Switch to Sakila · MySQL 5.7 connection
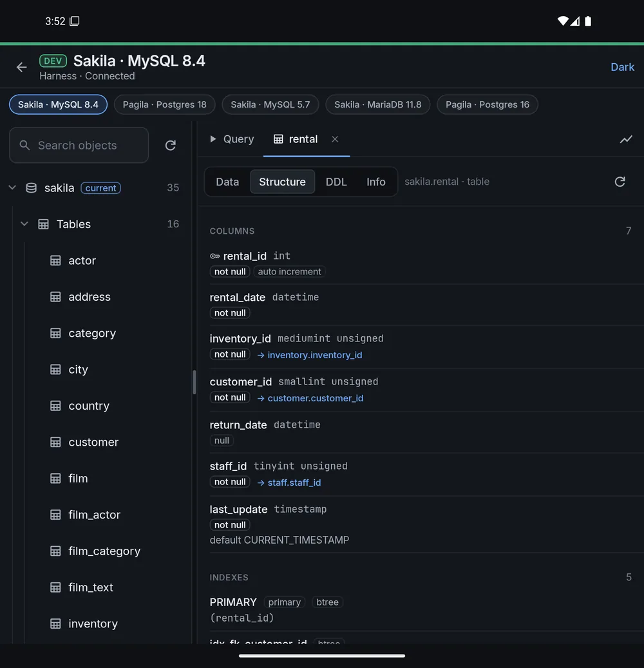The image size is (644, 668). (270, 105)
